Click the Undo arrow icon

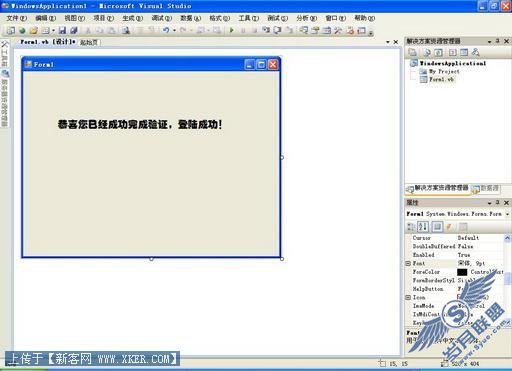tap(166, 30)
